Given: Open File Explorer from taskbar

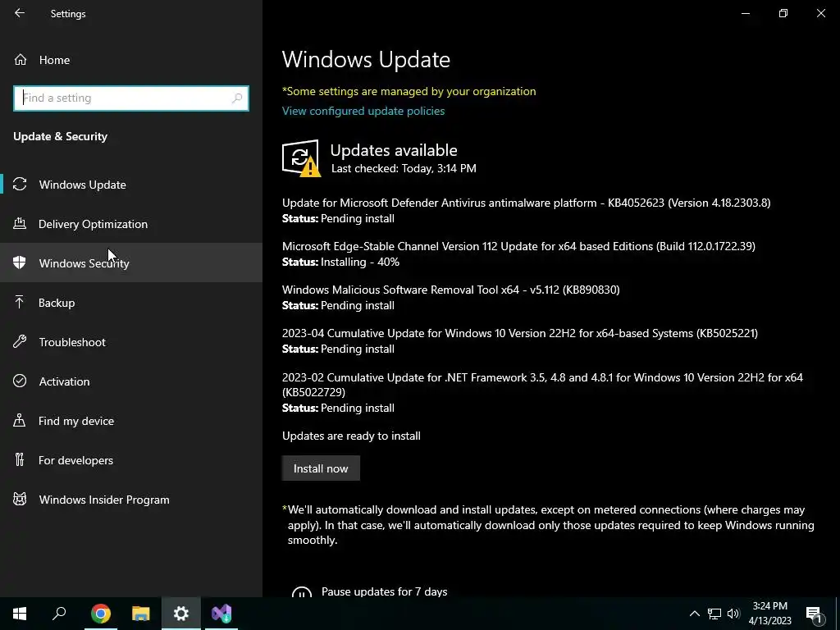Looking at the screenshot, I should (x=141, y=614).
